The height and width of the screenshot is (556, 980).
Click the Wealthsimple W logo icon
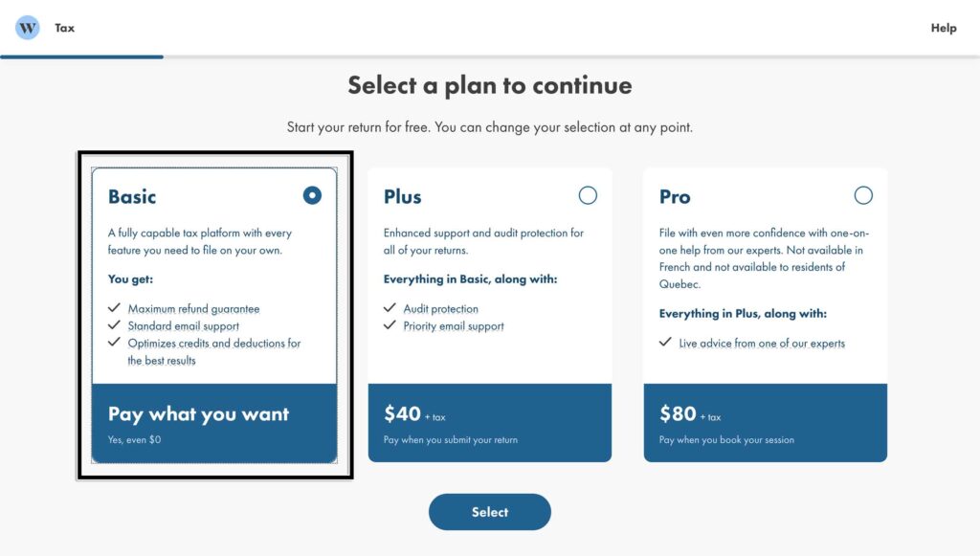pos(28,28)
